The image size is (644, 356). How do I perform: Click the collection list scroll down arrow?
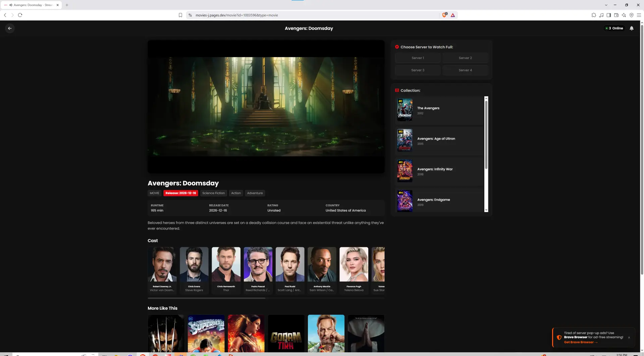486,210
